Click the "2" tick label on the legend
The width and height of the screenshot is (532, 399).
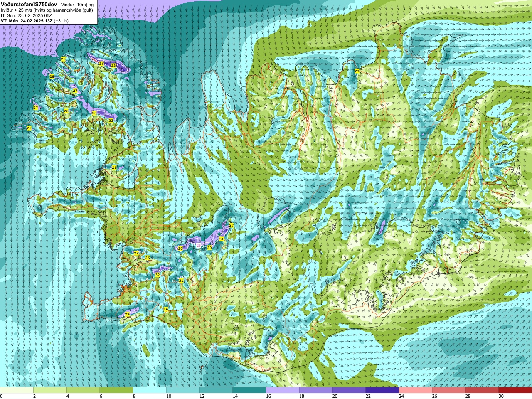(x=34, y=396)
